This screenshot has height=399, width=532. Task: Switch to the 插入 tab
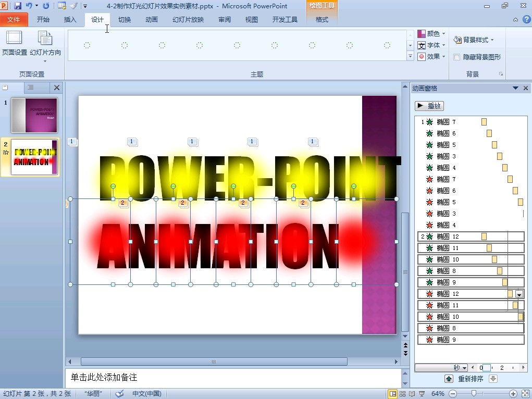pos(70,20)
